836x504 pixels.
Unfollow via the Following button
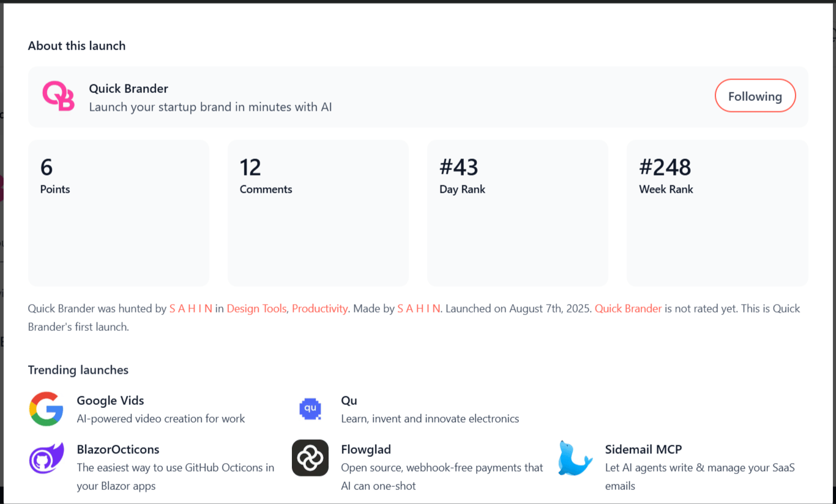755,96
